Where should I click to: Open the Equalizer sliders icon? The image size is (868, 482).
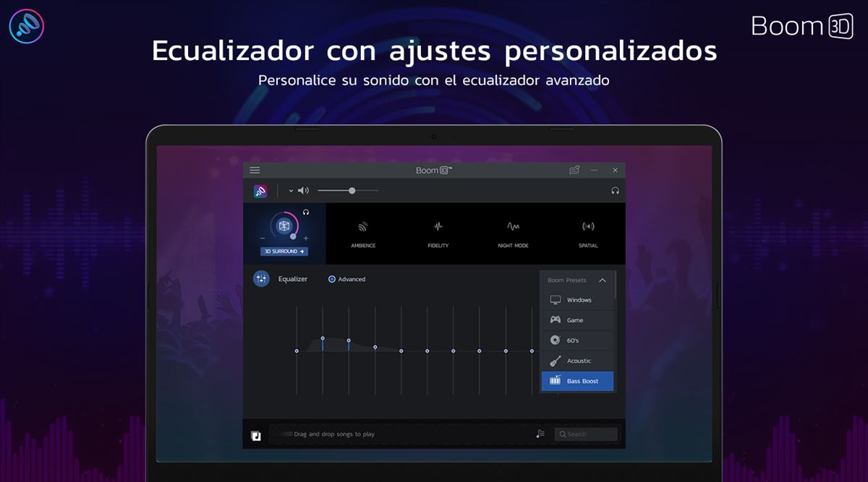(261, 279)
